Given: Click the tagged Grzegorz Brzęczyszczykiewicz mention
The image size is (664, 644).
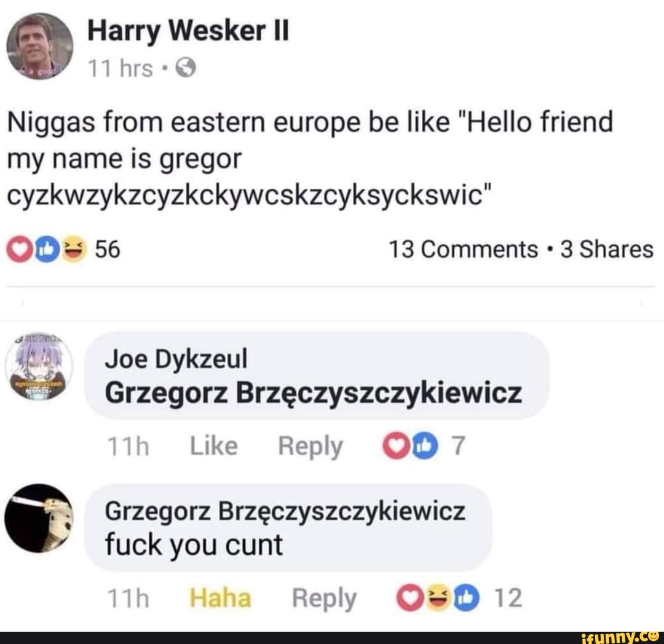Looking at the screenshot, I should point(314,393).
